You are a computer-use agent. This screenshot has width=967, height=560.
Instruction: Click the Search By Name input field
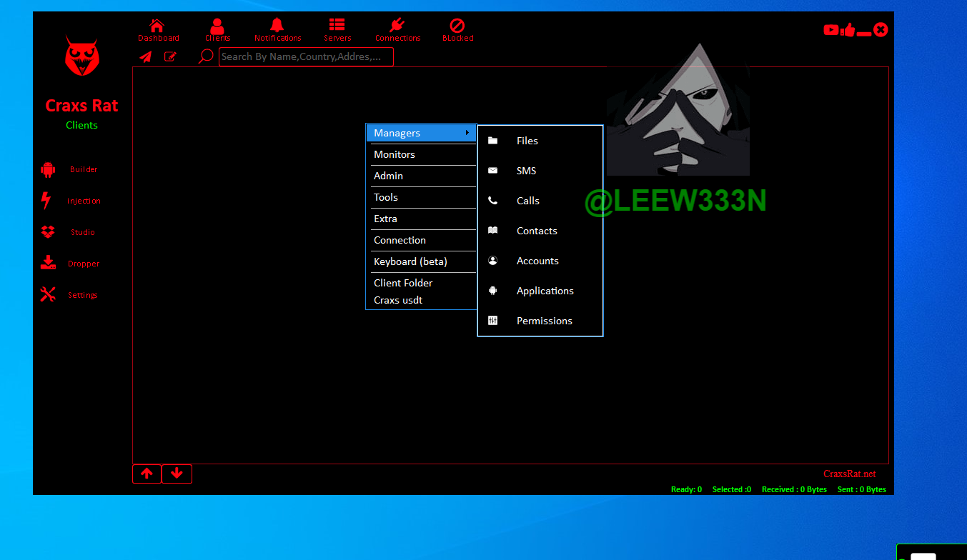pyautogui.click(x=306, y=57)
